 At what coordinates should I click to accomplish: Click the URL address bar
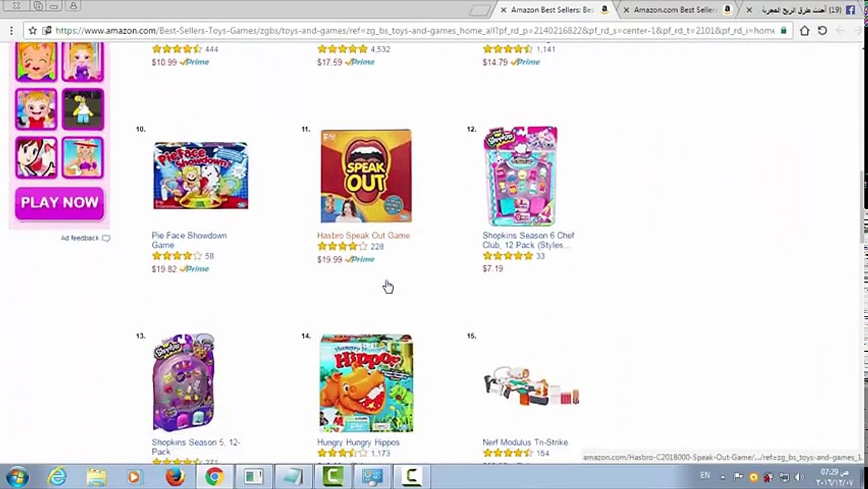pos(414,31)
